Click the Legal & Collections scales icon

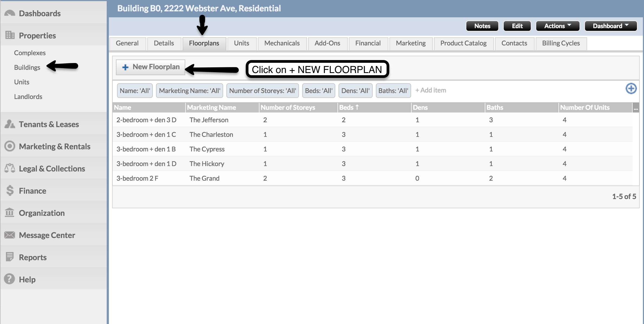tap(10, 168)
